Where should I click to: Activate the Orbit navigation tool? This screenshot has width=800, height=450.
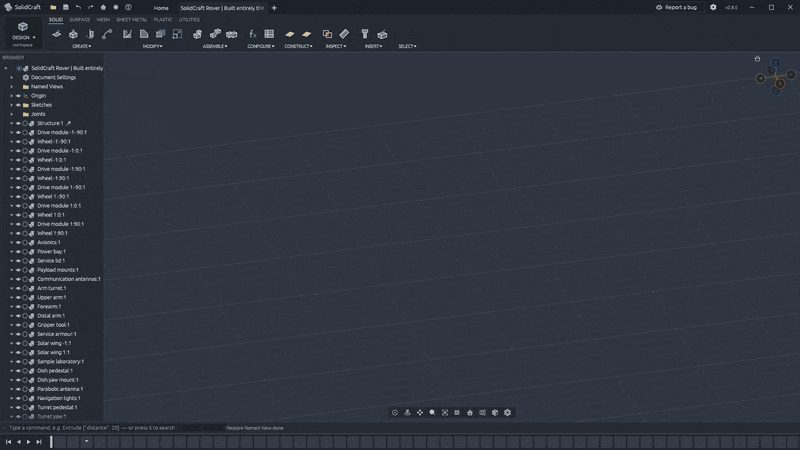coord(395,413)
